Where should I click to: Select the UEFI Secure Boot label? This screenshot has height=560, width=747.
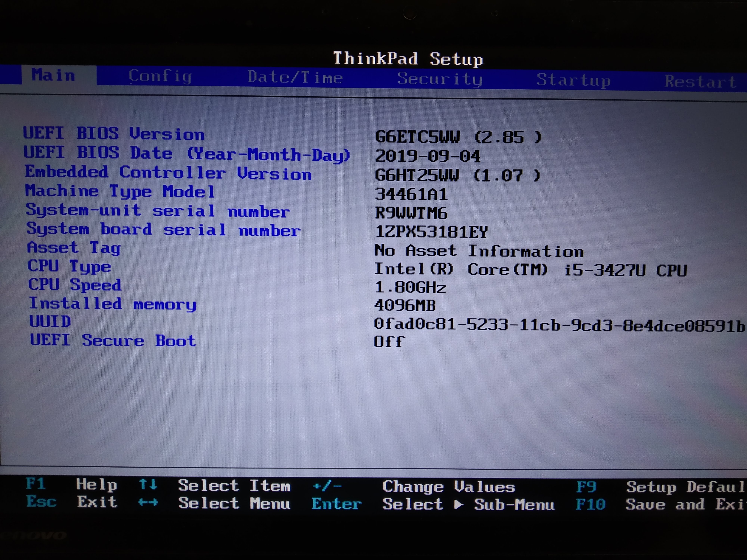coord(113,340)
